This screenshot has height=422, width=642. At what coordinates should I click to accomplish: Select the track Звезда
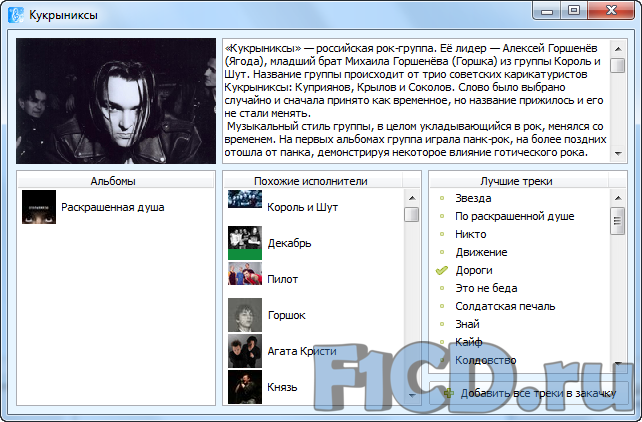coord(473,198)
